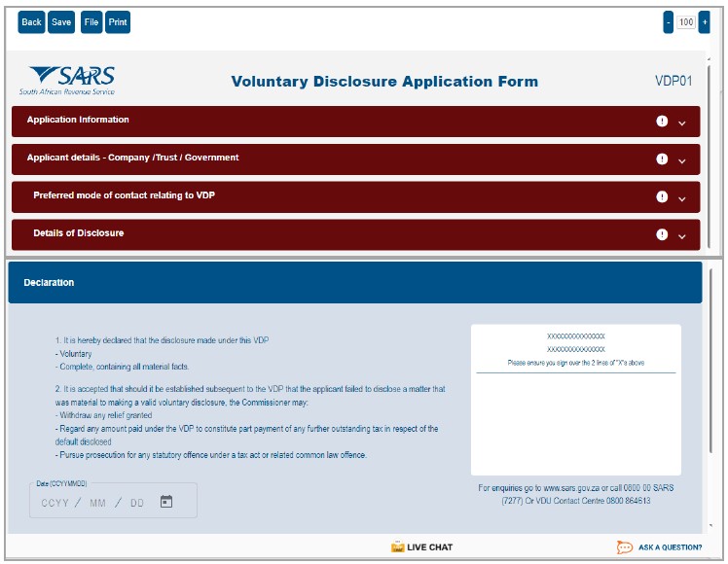Open ASK A QUESTION? link
The image size is (728, 564).
670,547
